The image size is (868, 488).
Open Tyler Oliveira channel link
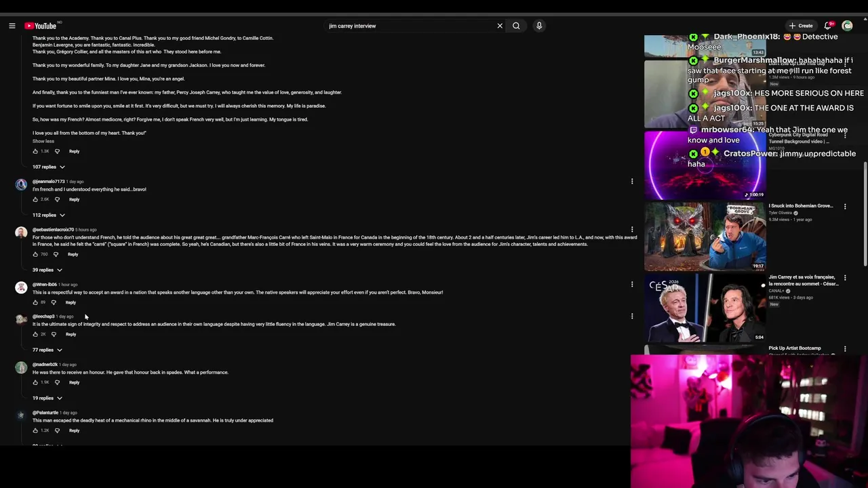tap(781, 213)
